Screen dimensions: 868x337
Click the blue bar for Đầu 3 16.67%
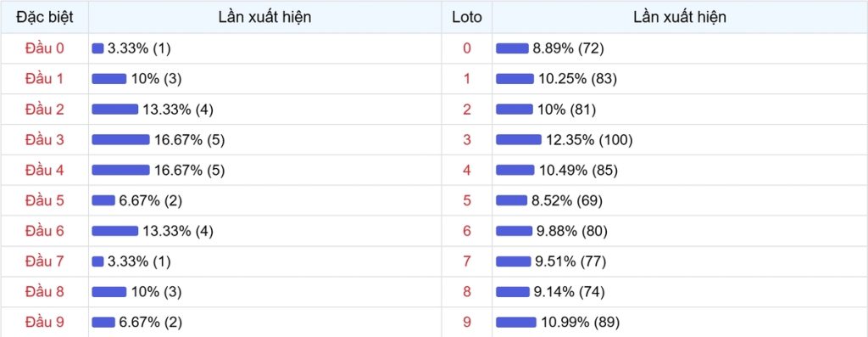point(120,140)
